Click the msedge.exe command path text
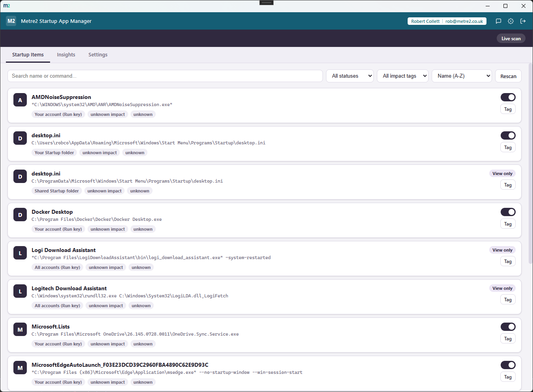 tap(167, 372)
